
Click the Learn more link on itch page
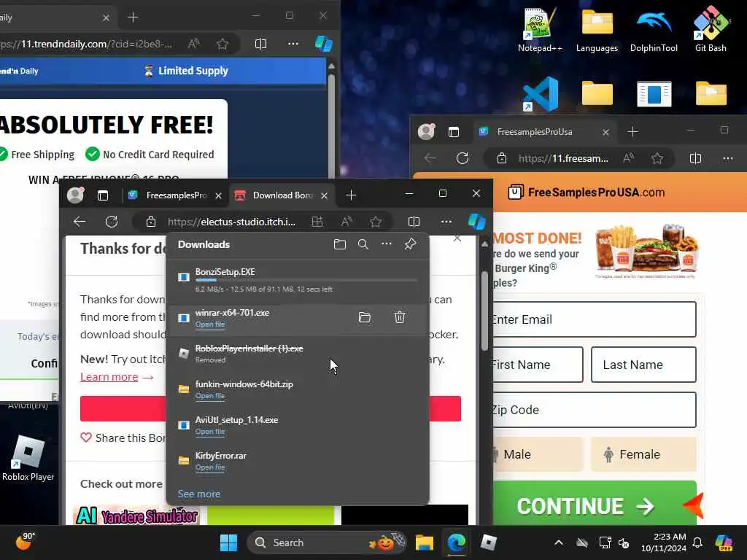(x=109, y=377)
